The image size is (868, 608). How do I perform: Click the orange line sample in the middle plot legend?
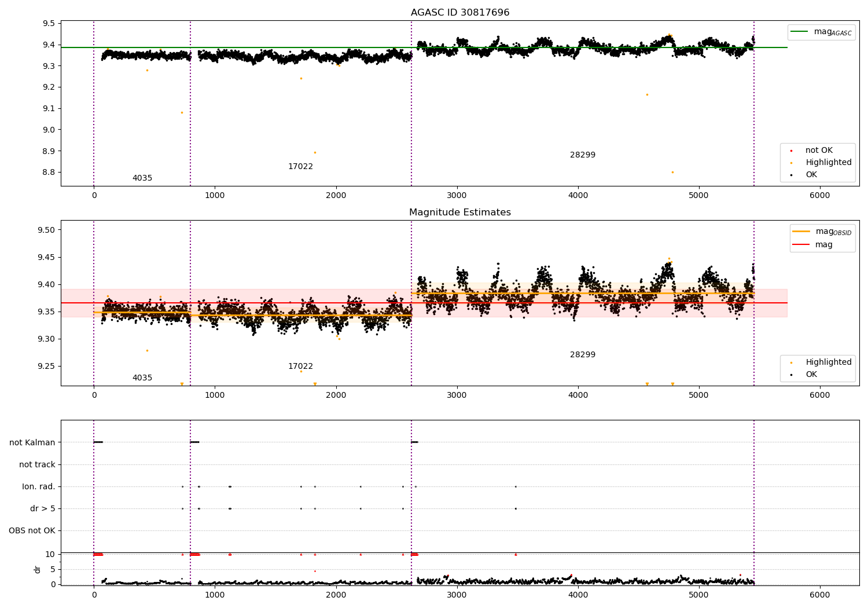pos(801,231)
